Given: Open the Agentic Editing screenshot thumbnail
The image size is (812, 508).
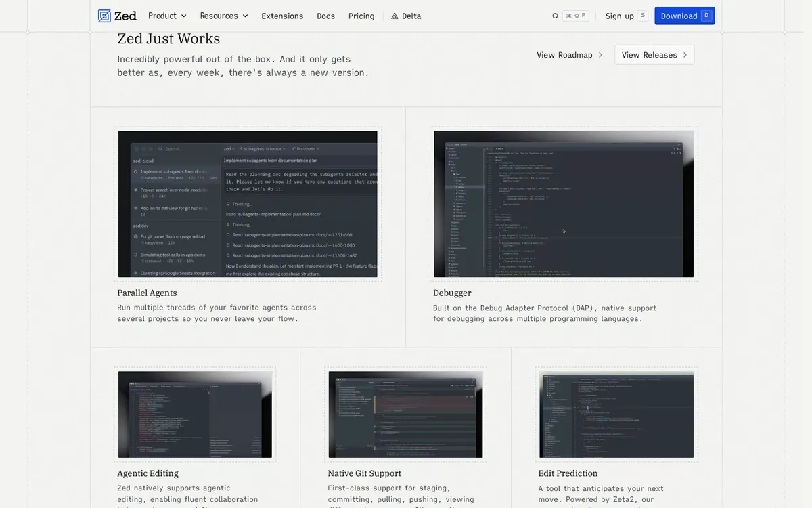Looking at the screenshot, I should (195, 415).
